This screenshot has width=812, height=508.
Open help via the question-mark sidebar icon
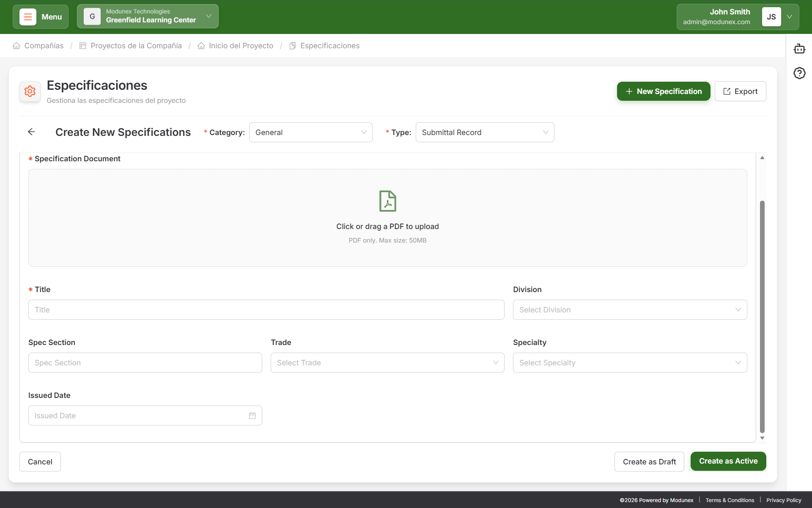pos(799,73)
